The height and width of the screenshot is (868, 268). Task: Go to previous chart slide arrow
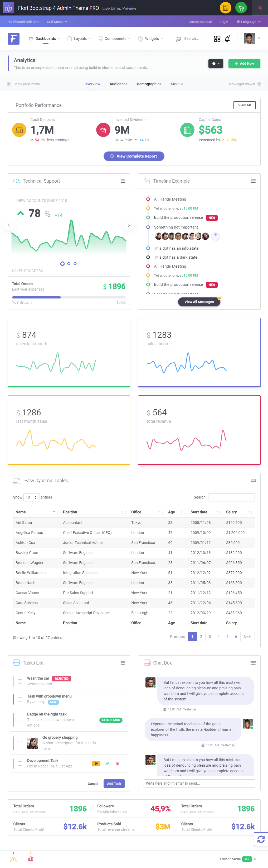(9, 225)
